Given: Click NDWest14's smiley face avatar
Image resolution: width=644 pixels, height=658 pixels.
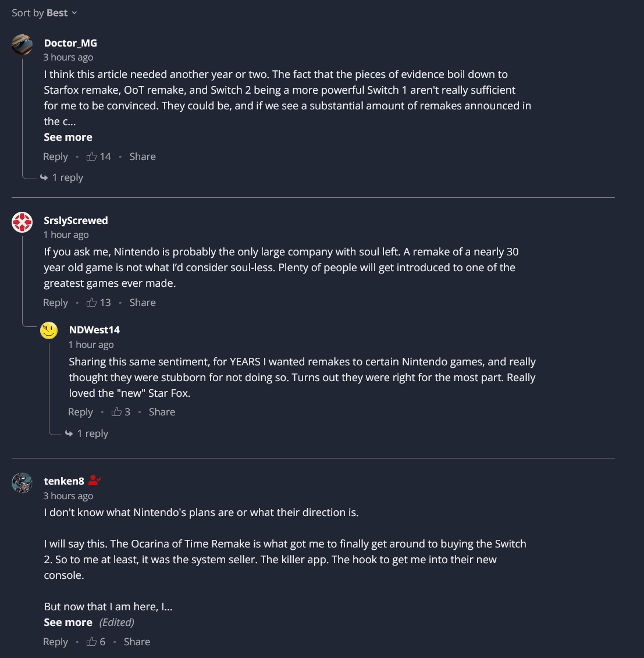Looking at the screenshot, I should click(49, 330).
